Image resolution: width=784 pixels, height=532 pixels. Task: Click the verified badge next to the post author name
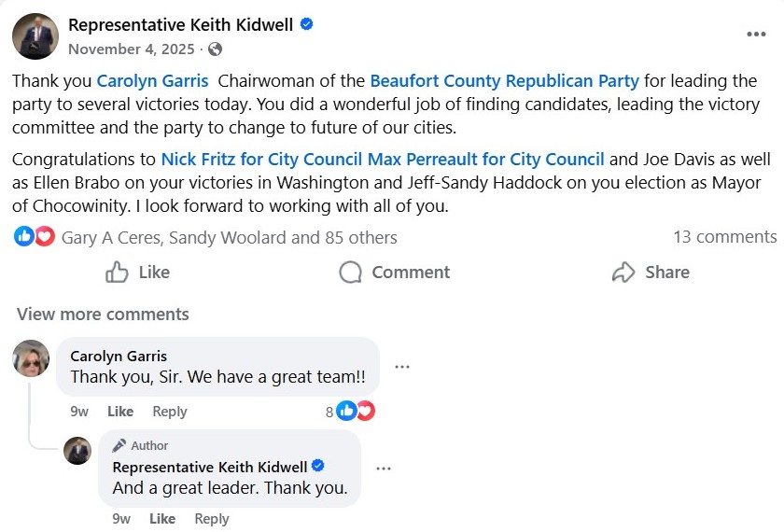[306, 24]
